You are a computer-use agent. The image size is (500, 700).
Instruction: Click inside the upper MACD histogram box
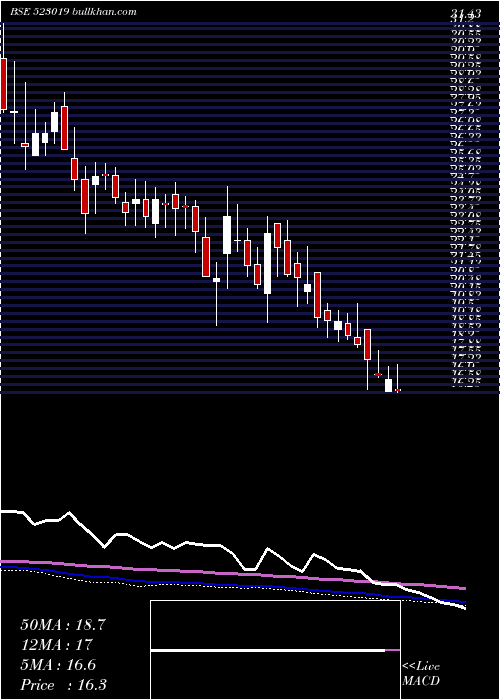coord(275,625)
